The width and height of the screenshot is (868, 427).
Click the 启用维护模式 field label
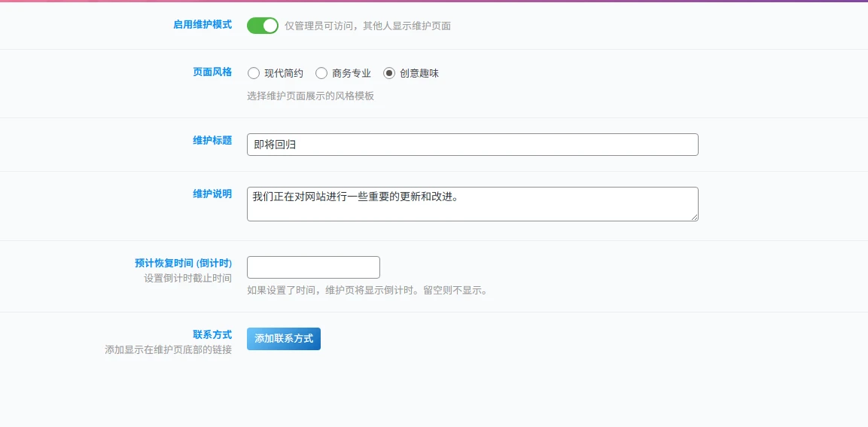click(x=203, y=24)
